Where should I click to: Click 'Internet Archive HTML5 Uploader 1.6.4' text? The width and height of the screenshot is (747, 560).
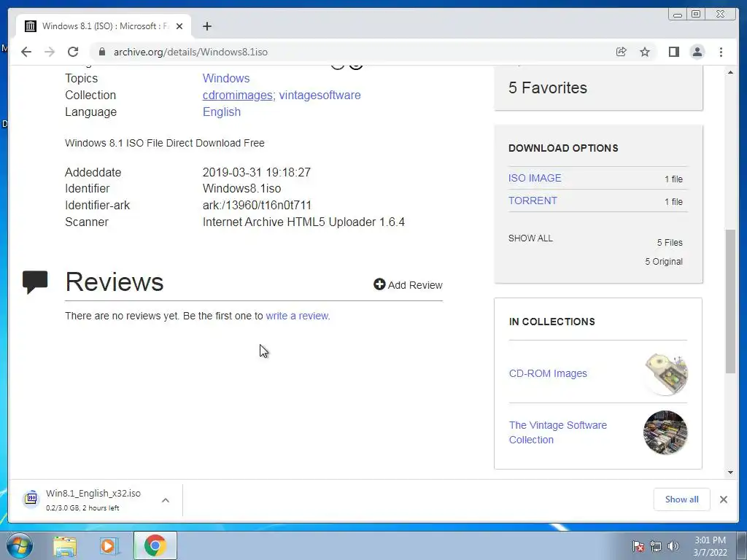pos(303,222)
